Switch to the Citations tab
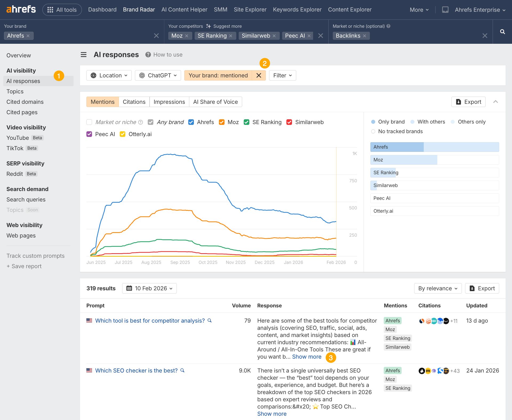The image size is (512, 420). (134, 102)
